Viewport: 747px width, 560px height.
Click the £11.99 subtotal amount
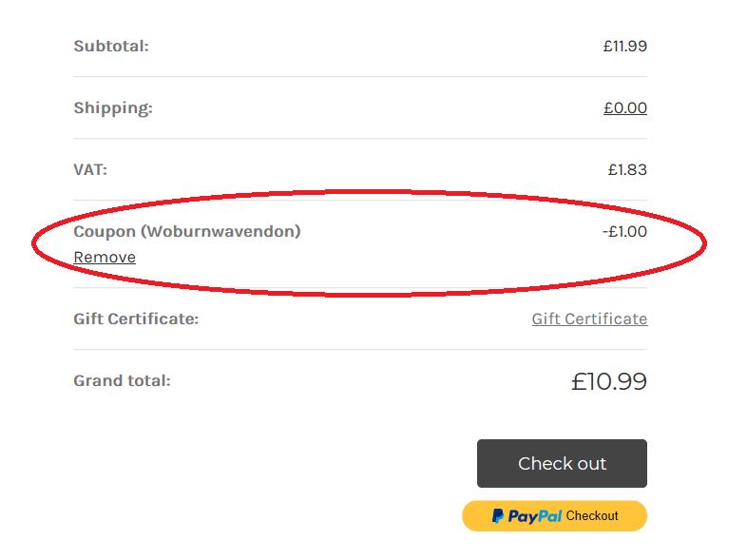(625, 46)
